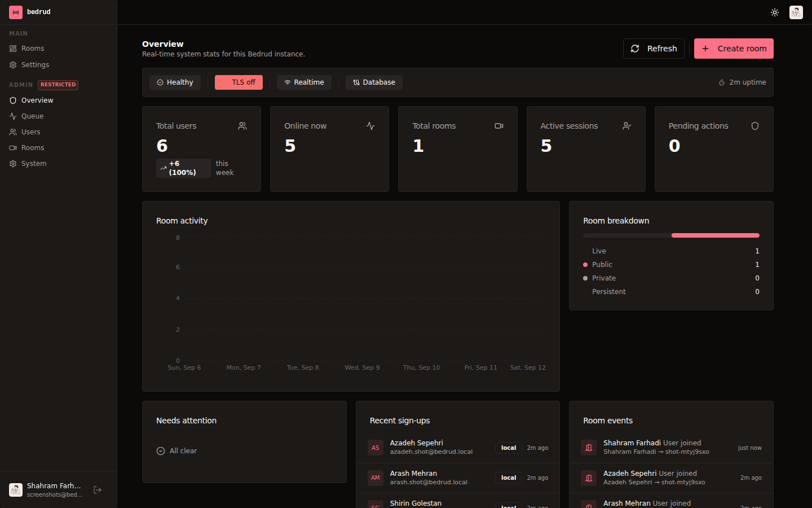
Task: Click the Settings gear icon in sidebar
Action: pyautogui.click(x=13, y=65)
